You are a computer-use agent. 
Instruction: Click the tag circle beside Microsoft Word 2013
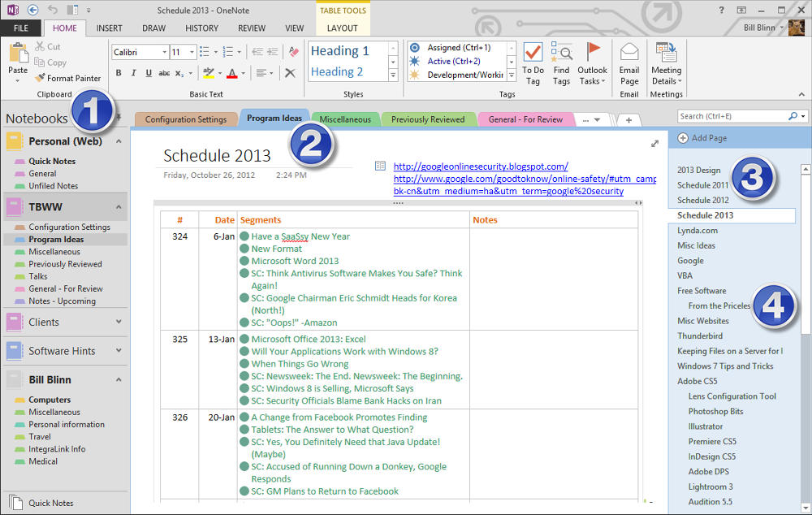(x=244, y=261)
